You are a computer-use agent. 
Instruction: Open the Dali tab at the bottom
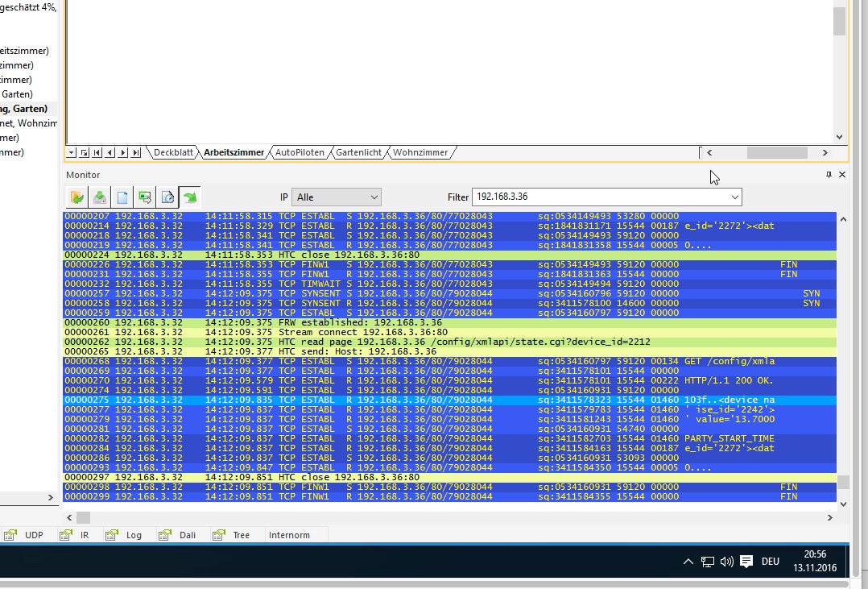pos(187,535)
